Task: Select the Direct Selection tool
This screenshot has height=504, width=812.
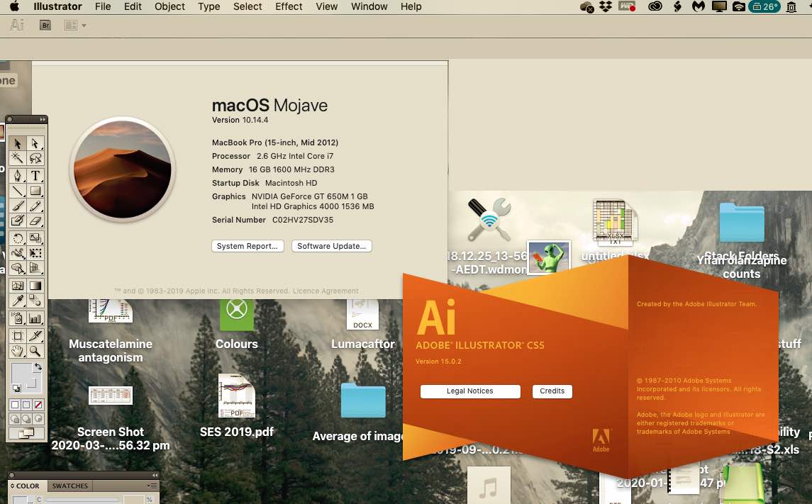Action: tap(35, 143)
